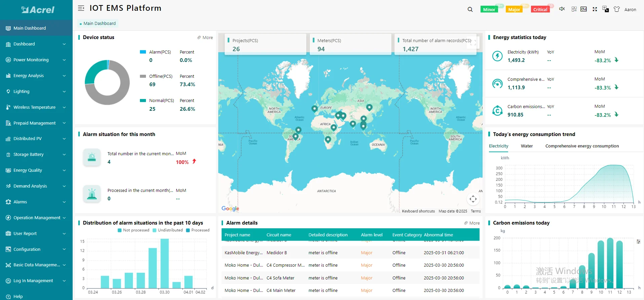Select the map marker over Europe
Image resolution: width=644 pixels, height=300 pixels.
(x=314, y=108)
